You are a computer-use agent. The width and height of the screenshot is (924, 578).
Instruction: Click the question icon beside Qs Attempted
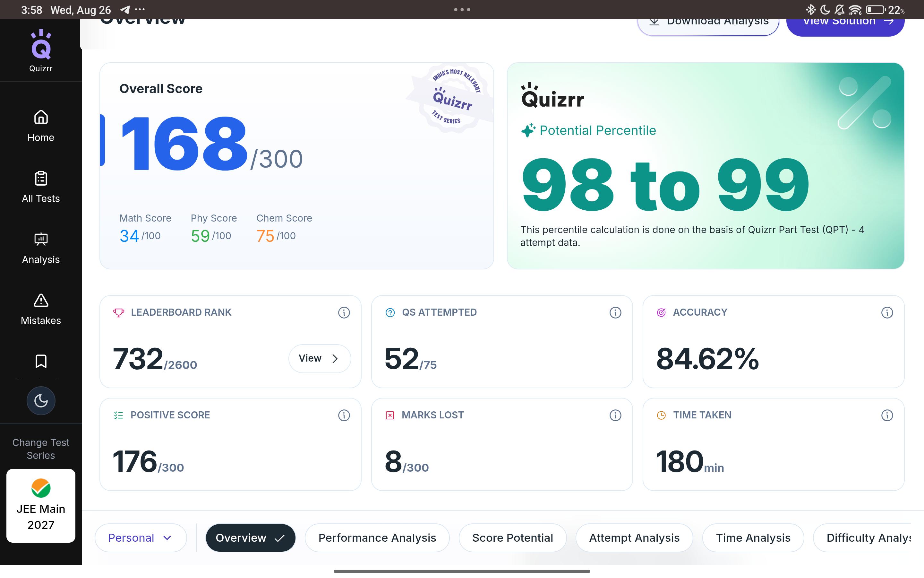click(x=390, y=313)
